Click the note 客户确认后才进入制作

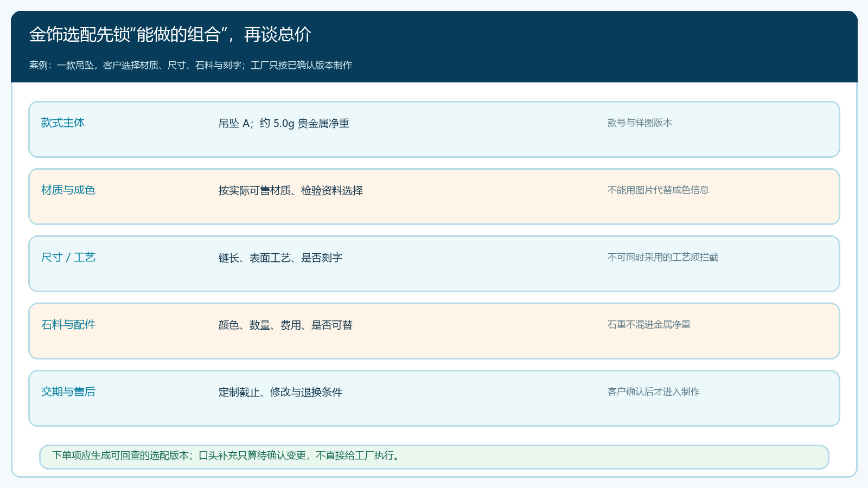(654, 391)
